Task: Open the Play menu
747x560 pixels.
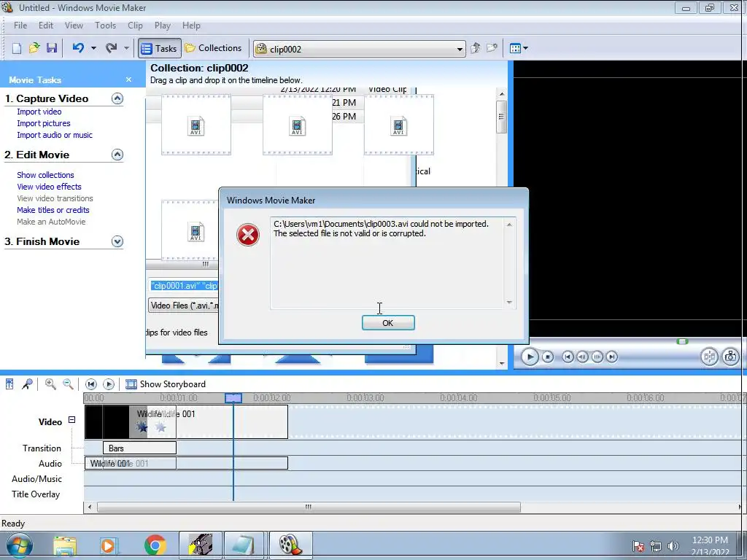Action: [x=163, y=26]
